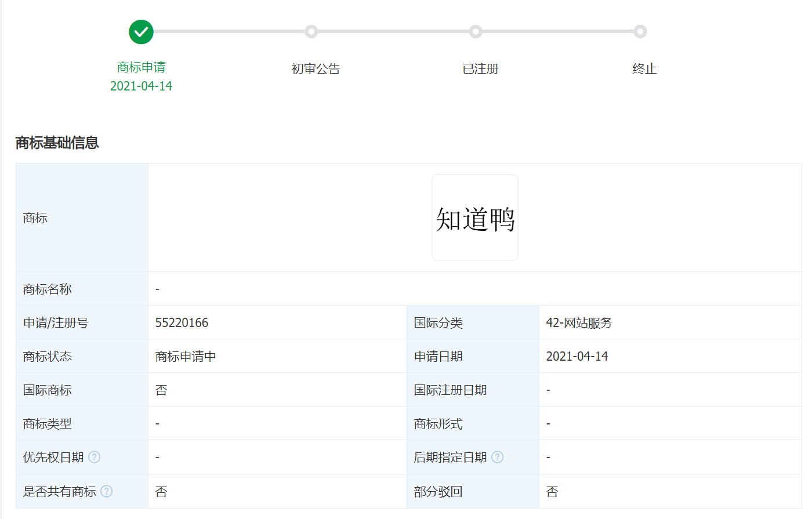Select the 已注册 step label
Viewport: 812px width, 519px height.
(x=480, y=69)
